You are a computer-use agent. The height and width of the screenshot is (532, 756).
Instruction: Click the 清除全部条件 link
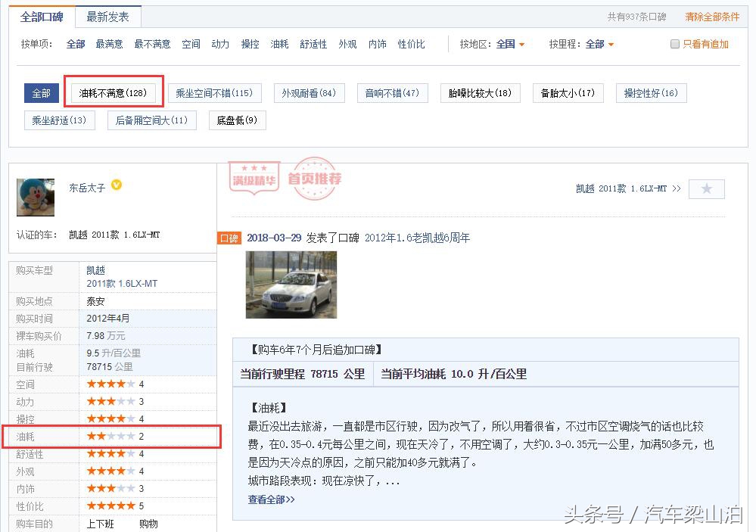click(711, 17)
